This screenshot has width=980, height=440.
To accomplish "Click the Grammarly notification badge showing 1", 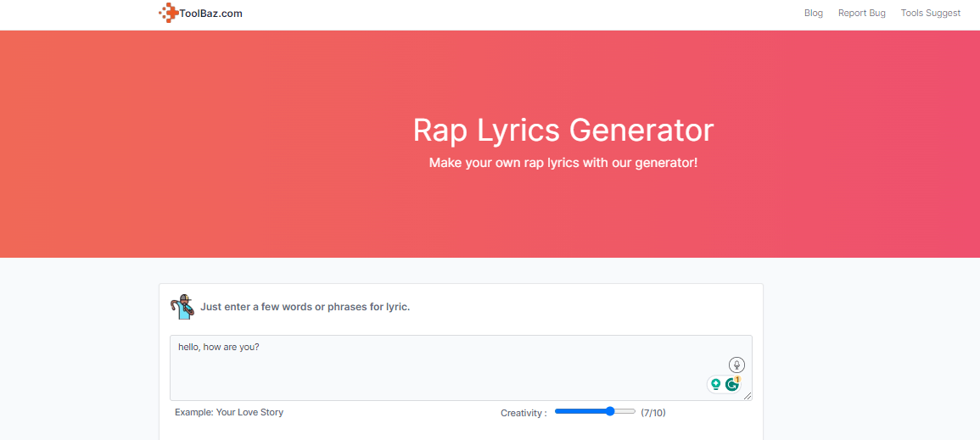I will coord(737,379).
